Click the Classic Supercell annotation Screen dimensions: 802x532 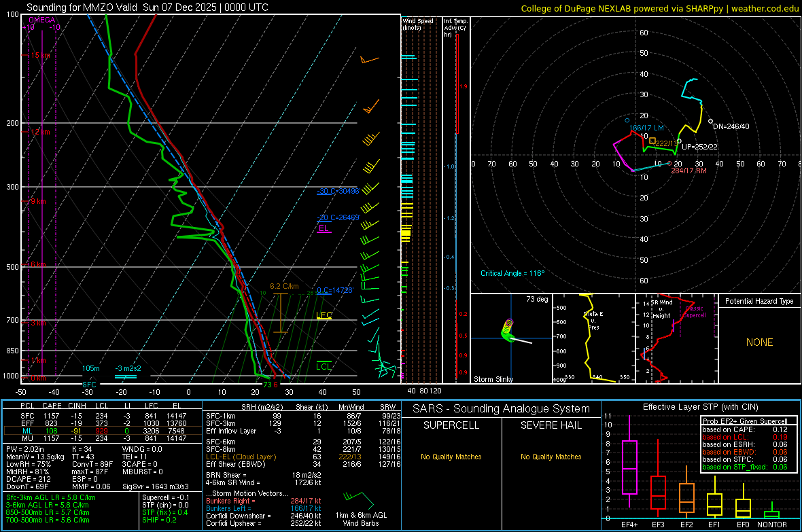point(695,312)
